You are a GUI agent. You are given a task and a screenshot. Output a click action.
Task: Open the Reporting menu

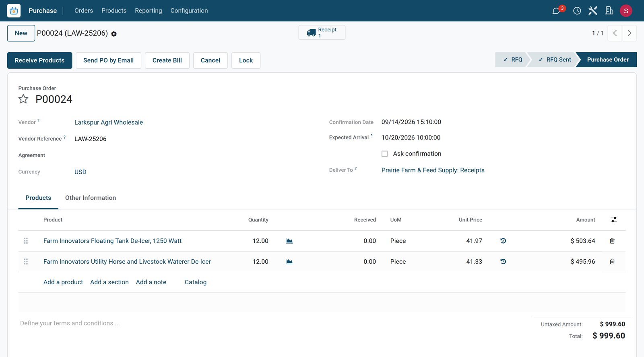click(149, 11)
